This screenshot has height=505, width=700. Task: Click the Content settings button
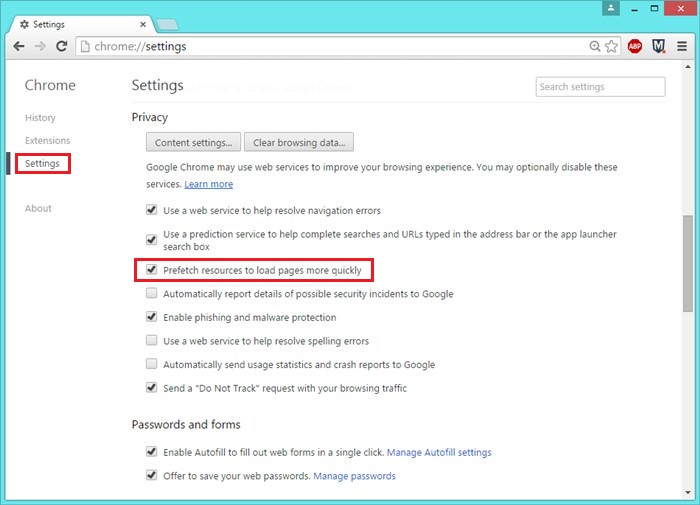194,143
